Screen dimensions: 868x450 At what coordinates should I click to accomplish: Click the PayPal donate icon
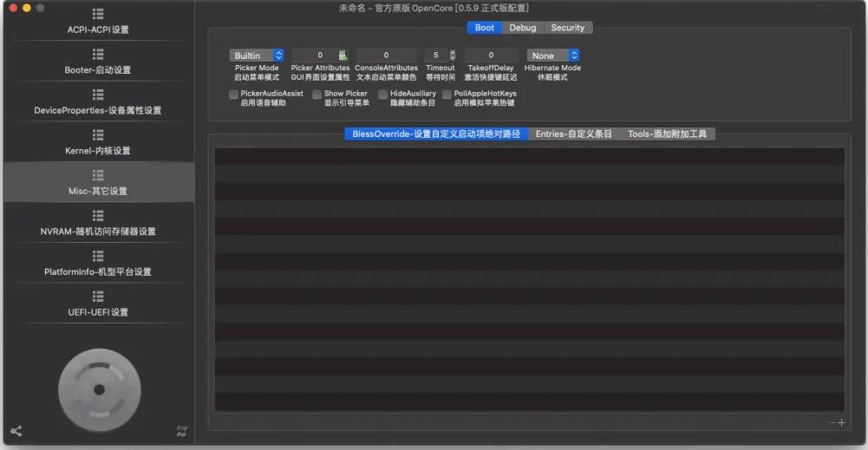pyautogui.click(x=181, y=431)
